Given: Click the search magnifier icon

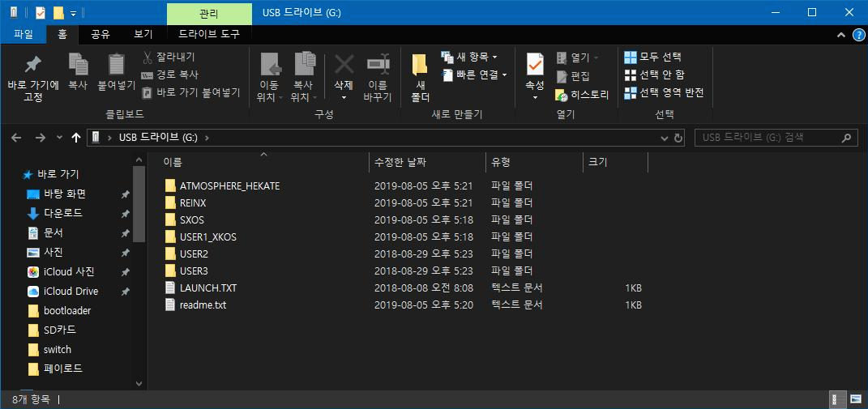Looking at the screenshot, I should click(846, 138).
